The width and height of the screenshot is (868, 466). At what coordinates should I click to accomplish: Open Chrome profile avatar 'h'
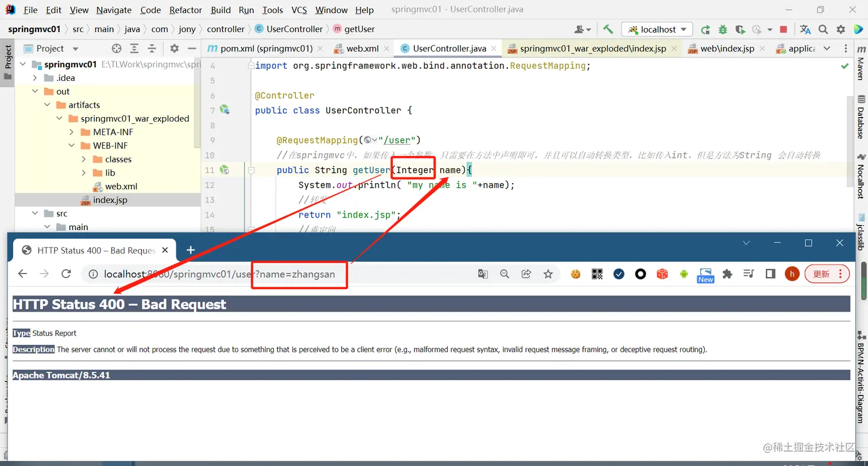click(792, 274)
